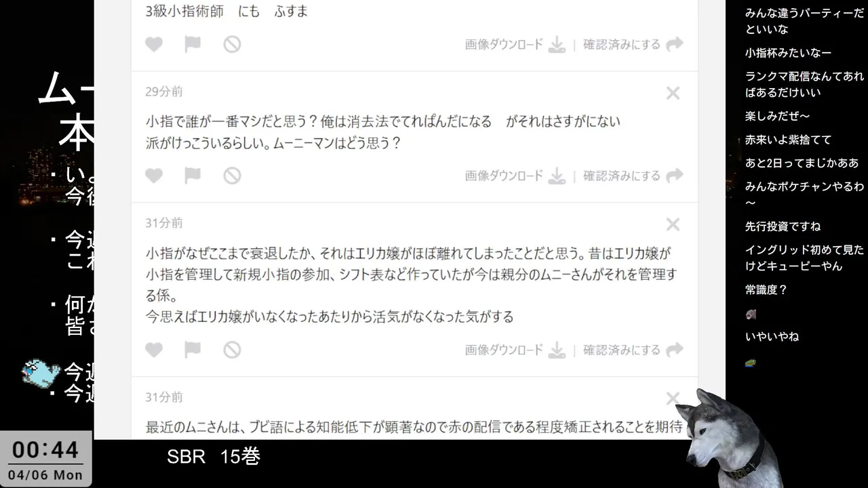Dismiss the 31分前 エリカ嬢 message with X

click(x=673, y=224)
